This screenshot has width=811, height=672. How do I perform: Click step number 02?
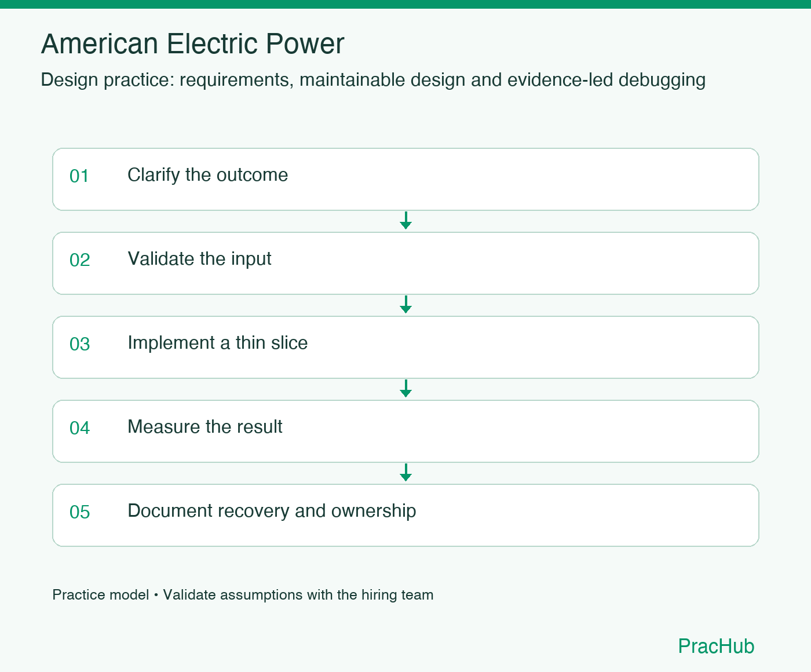(79, 260)
